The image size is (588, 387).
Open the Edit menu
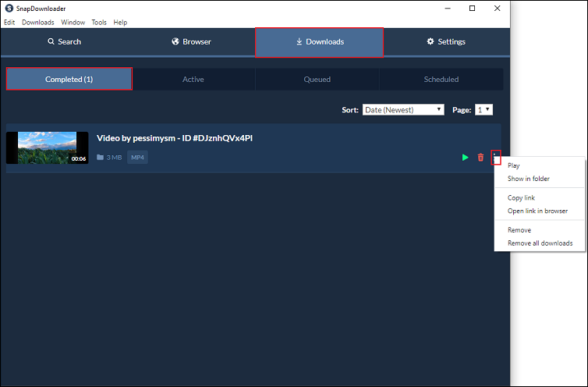(x=9, y=22)
